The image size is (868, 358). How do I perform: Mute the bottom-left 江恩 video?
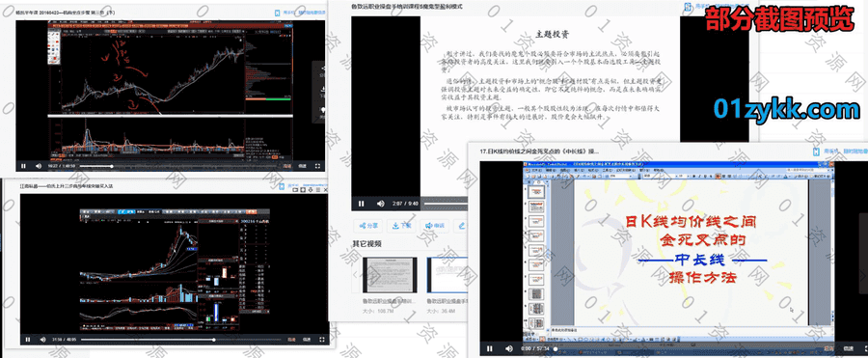pyautogui.click(x=42, y=340)
